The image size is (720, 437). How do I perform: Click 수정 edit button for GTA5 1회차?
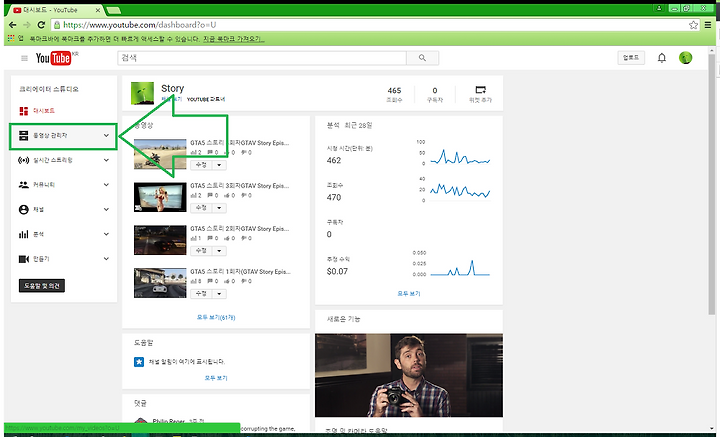(201, 293)
